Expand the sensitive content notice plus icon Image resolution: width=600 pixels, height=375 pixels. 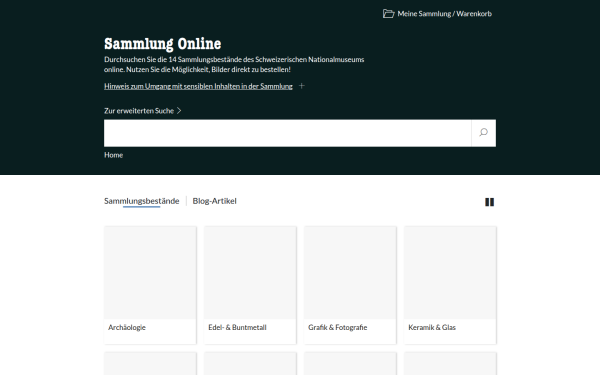(x=302, y=86)
